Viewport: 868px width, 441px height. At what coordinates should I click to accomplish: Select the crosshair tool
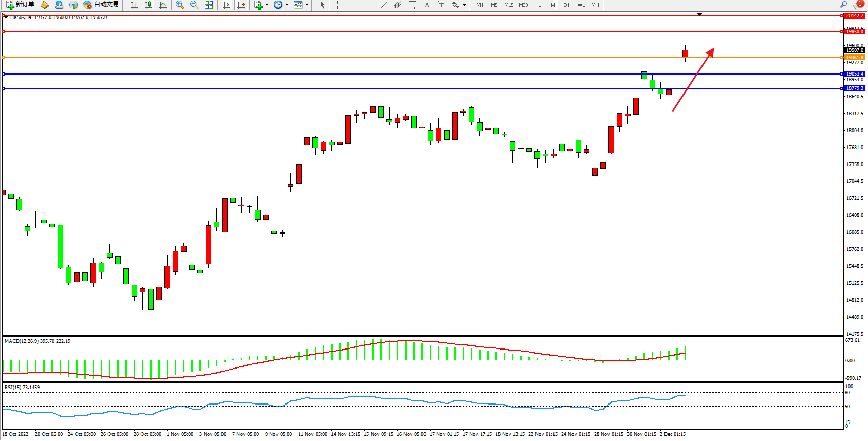[x=337, y=5]
